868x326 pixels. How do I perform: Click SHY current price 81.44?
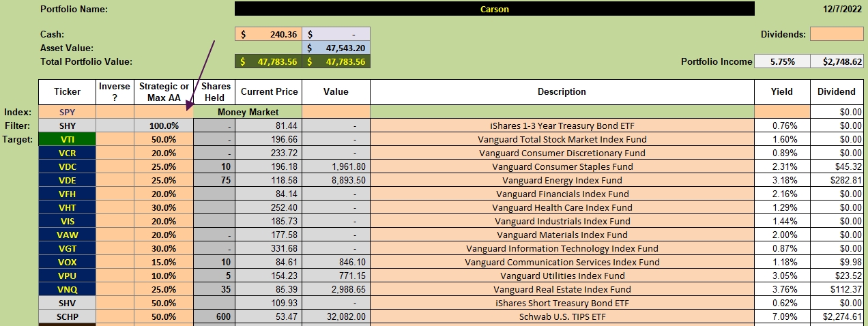[268, 125]
